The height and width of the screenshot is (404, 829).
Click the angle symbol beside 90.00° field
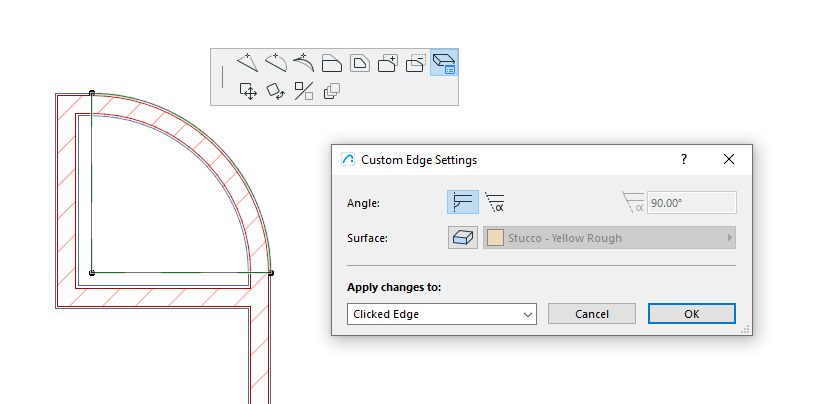point(633,203)
